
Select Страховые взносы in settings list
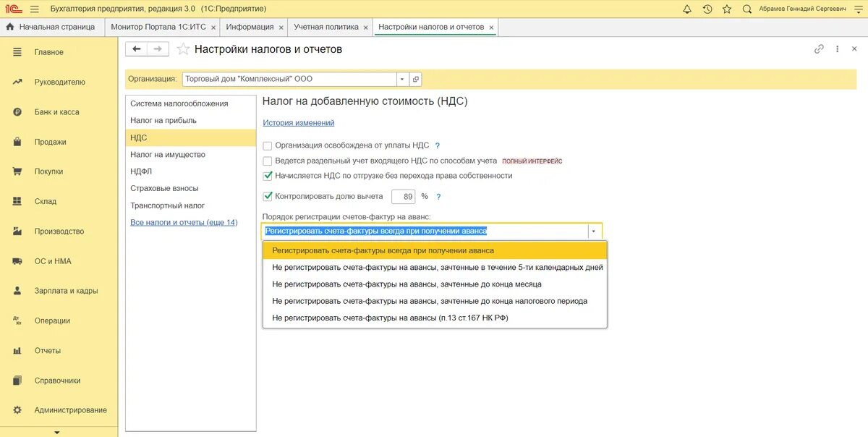[x=191, y=188]
